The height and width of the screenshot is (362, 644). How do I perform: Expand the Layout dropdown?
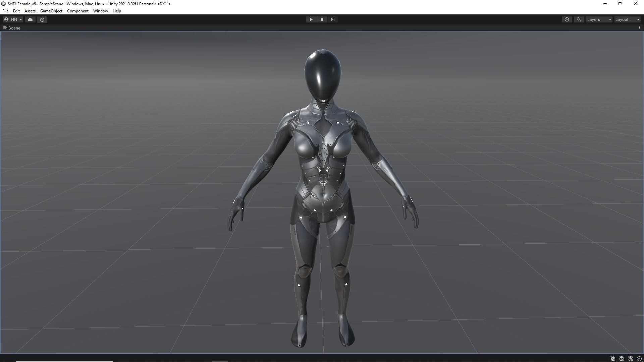tap(627, 19)
